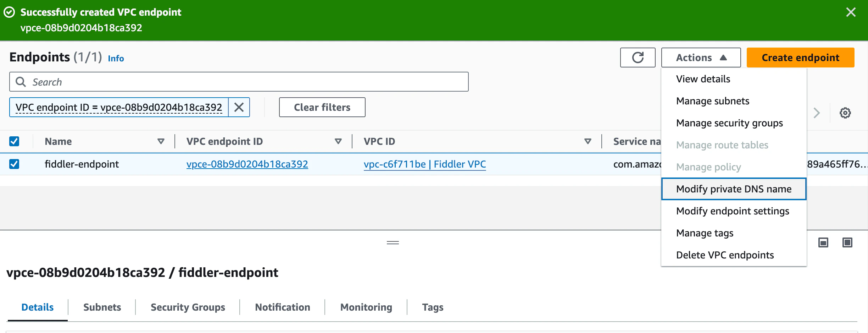Click endpoint ID text in success banner

point(81,28)
